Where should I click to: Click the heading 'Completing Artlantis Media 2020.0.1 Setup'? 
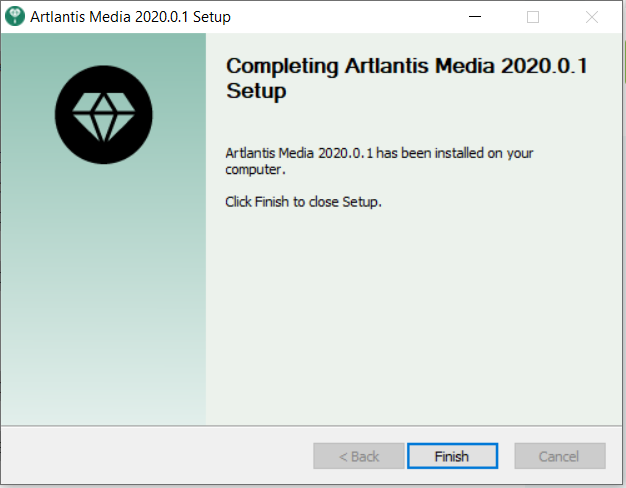pos(406,78)
